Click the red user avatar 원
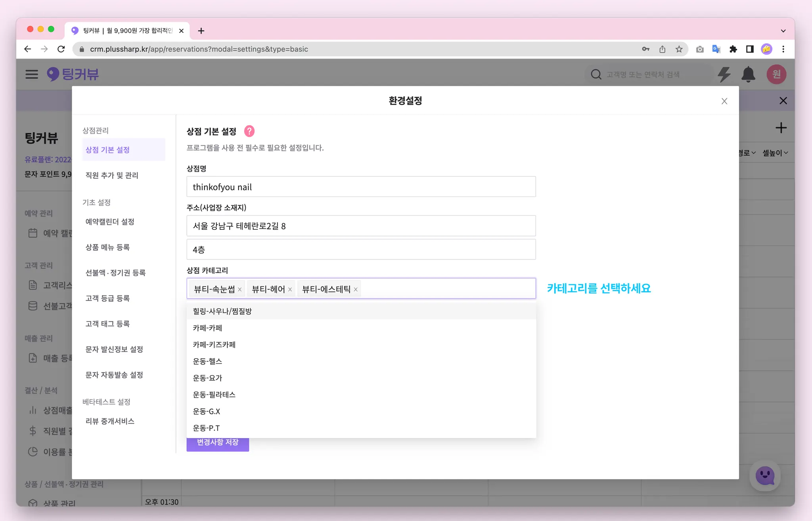 [776, 74]
